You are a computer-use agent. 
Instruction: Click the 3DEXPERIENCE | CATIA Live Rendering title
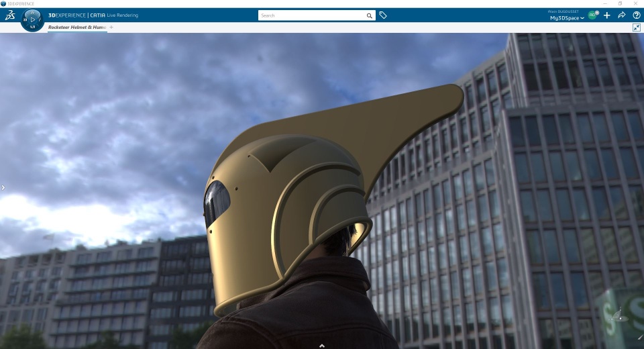(x=93, y=15)
